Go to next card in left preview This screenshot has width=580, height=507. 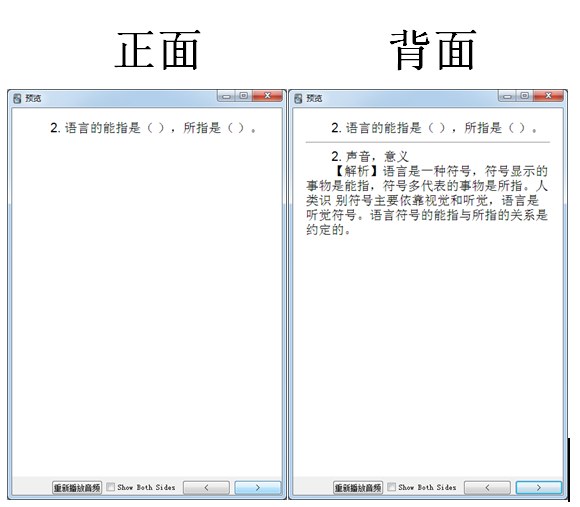pos(258,487)
